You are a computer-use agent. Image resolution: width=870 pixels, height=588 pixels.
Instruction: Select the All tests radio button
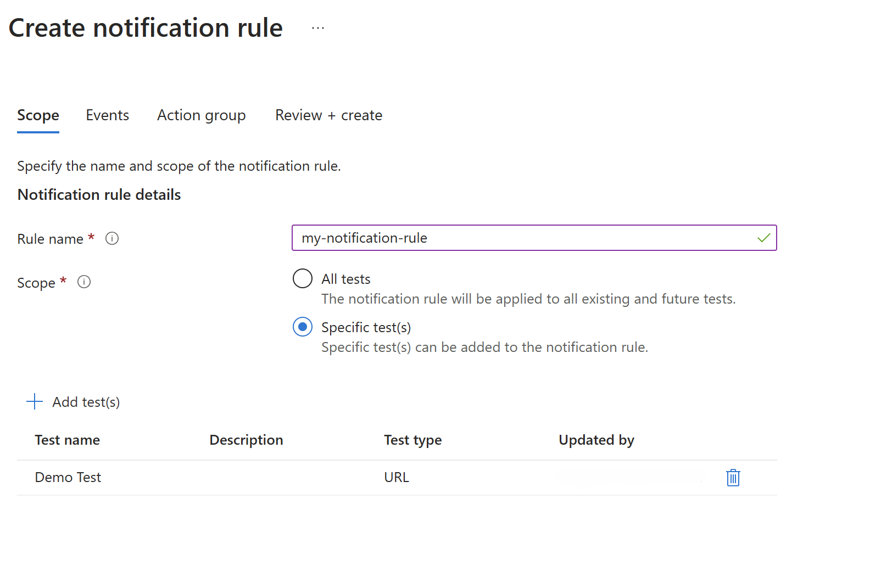click(x=303, y=278)
